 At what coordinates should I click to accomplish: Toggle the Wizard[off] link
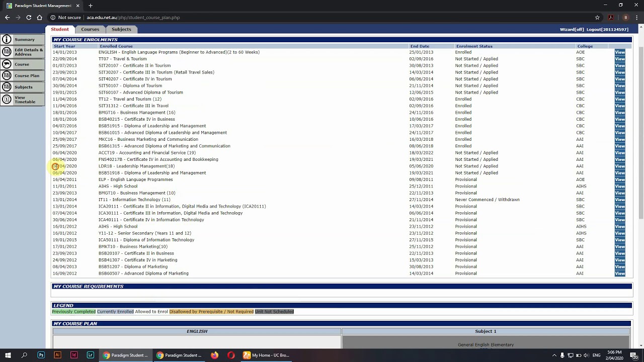point(572,29)
